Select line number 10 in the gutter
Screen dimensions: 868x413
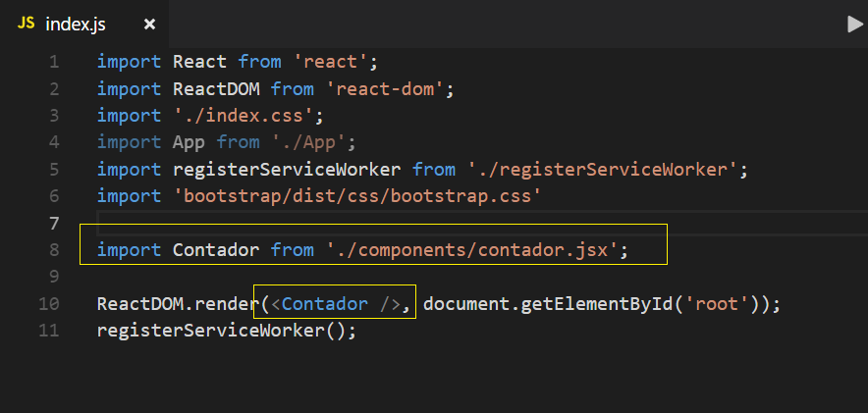49,304
